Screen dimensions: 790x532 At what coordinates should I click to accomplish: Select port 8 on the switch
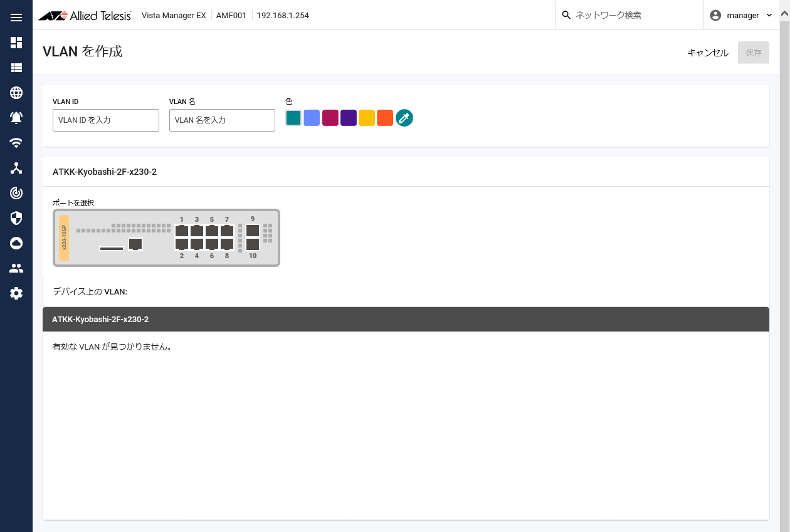click(x=227, y=244)
